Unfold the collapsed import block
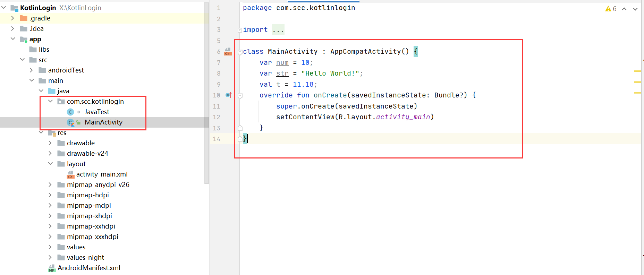644x275 pixels. pos(240,30)
